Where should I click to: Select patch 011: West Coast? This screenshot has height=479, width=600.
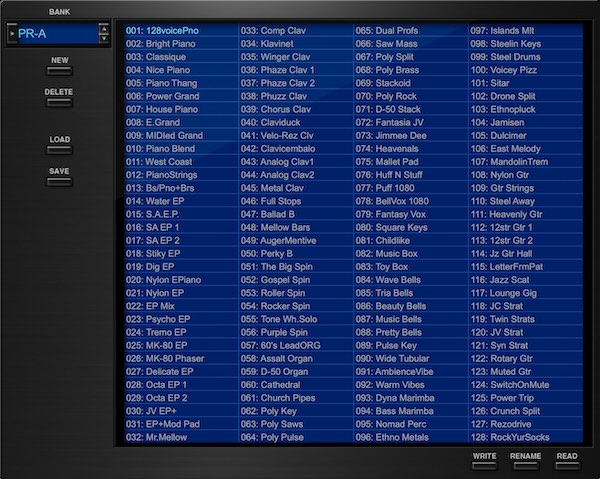(181, 162)
